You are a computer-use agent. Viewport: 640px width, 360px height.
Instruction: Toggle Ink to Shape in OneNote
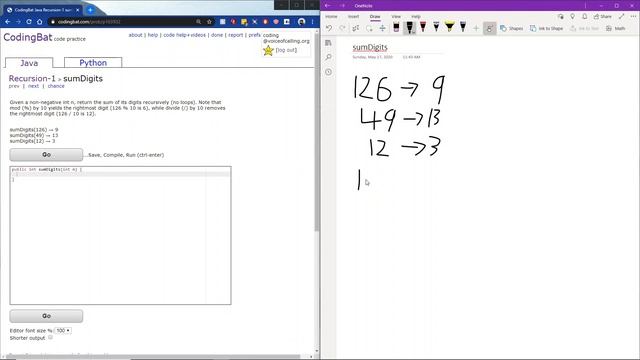point(547,28)
